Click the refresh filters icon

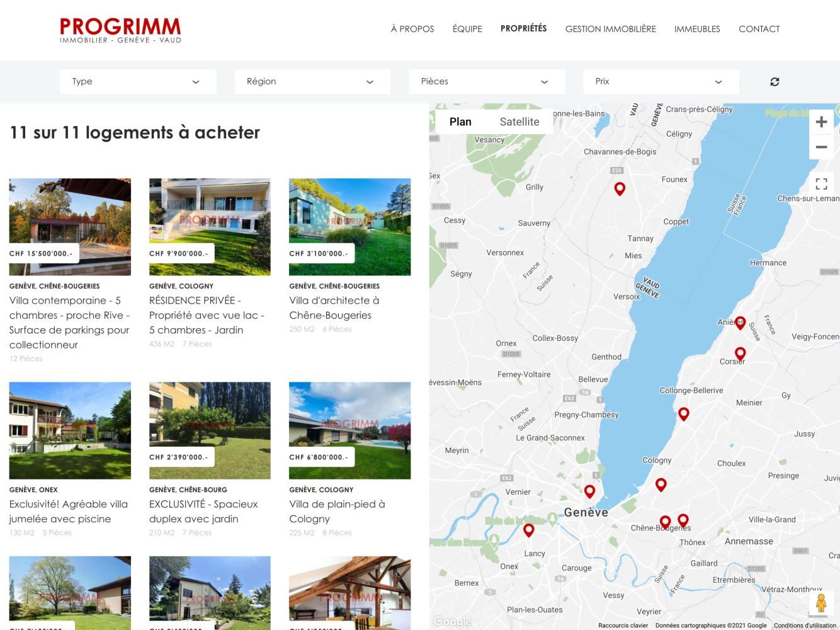tap(775, 82)
